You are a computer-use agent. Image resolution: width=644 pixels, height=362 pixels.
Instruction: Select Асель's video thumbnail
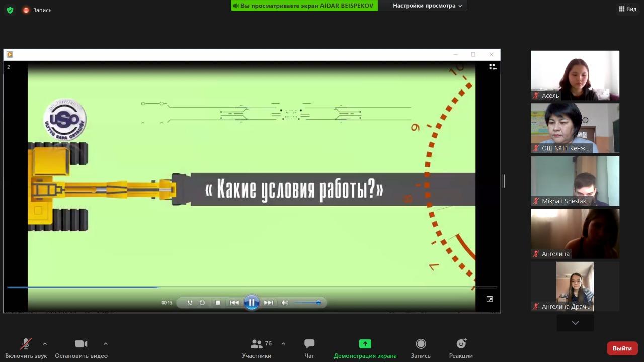pyautogui.click(x=575, y=75)
